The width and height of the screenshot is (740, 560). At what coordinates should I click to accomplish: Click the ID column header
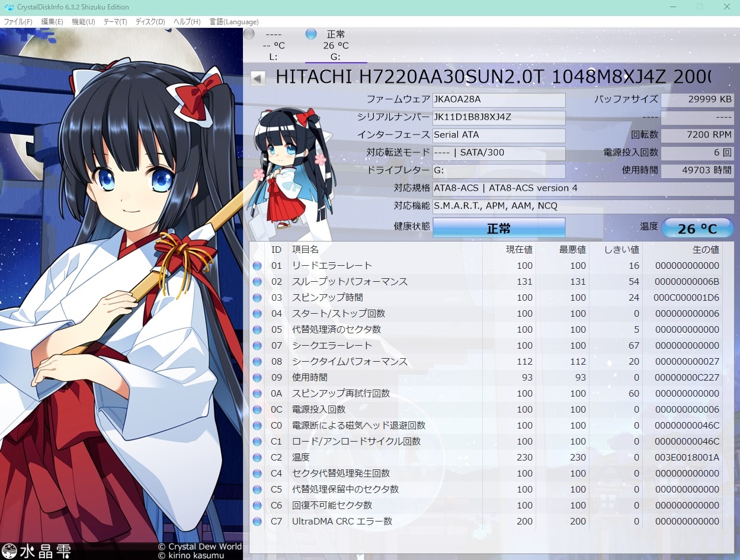click(x=276, y=250)
